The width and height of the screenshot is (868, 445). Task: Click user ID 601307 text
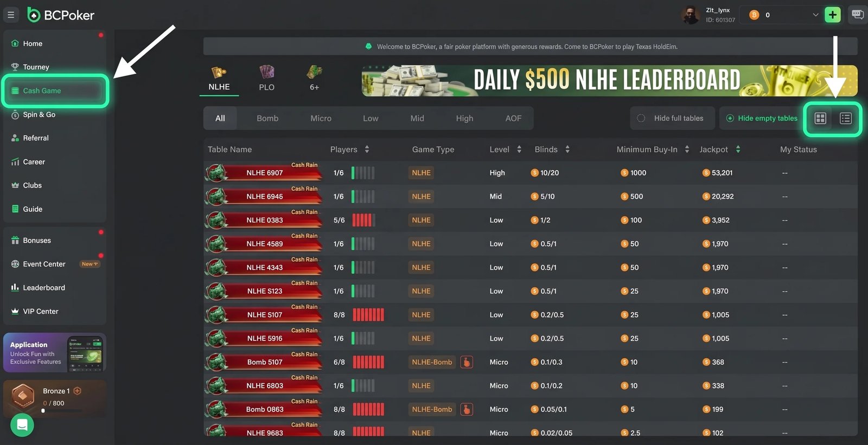click(720, 20)
